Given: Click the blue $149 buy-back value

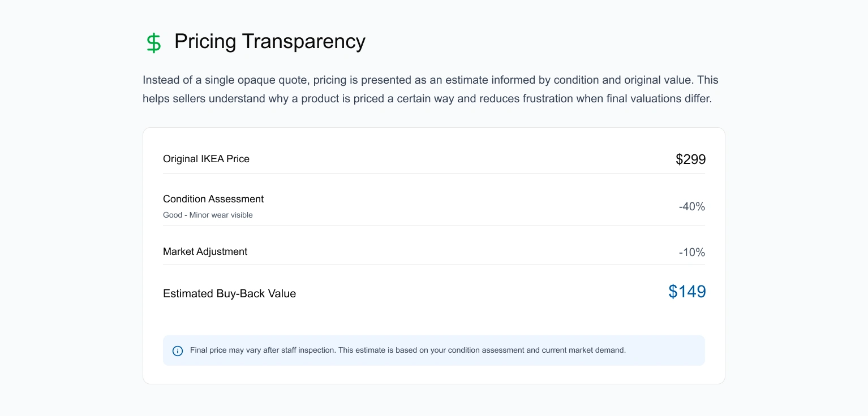Looking at the screenshot, I should click(x=687, y=292).
